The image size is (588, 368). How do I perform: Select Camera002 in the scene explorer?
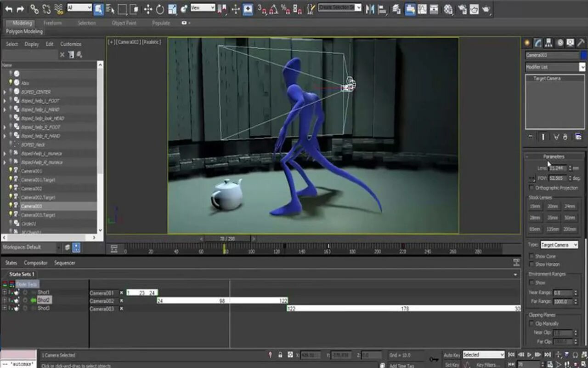pos(32,189)
